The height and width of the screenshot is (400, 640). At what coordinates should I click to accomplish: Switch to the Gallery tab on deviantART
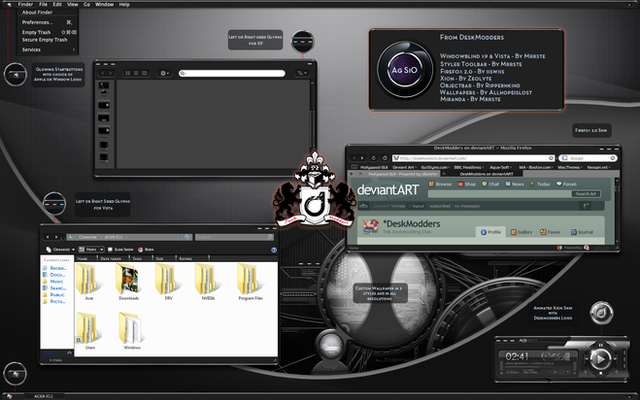coord(522,232)
